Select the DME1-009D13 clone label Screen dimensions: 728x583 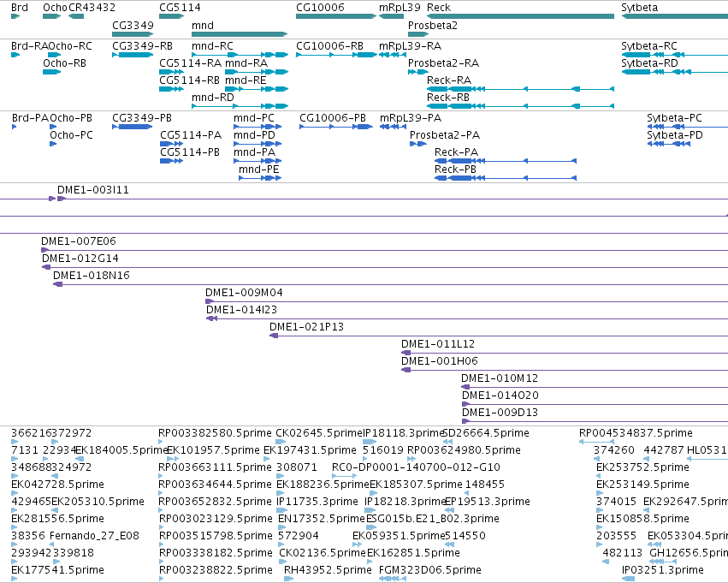pyautogui.click(x=500, y=413)
